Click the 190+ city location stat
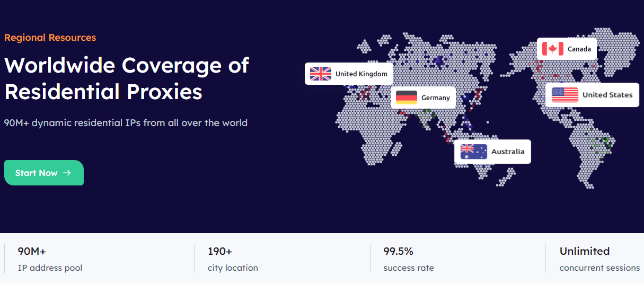 point(233,259)
